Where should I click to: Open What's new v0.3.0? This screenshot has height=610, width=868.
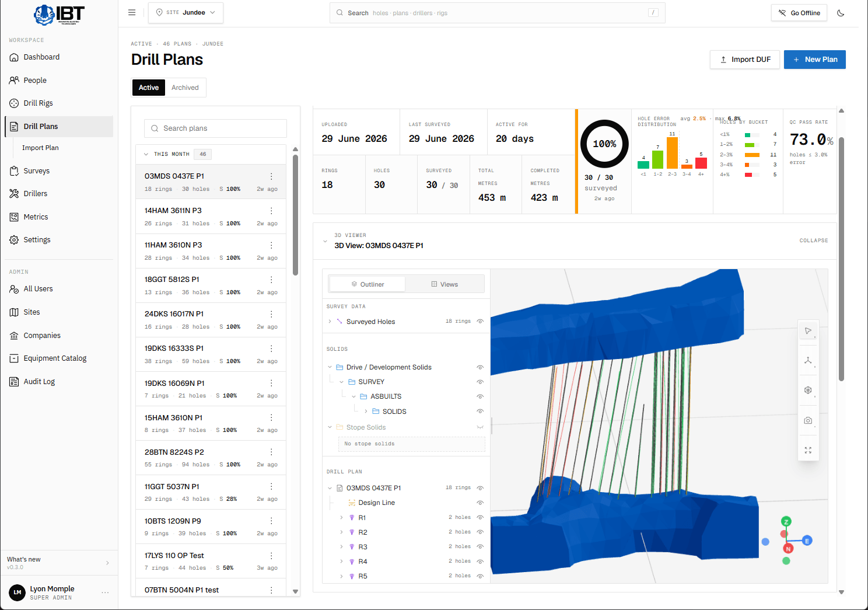(59, 563)
